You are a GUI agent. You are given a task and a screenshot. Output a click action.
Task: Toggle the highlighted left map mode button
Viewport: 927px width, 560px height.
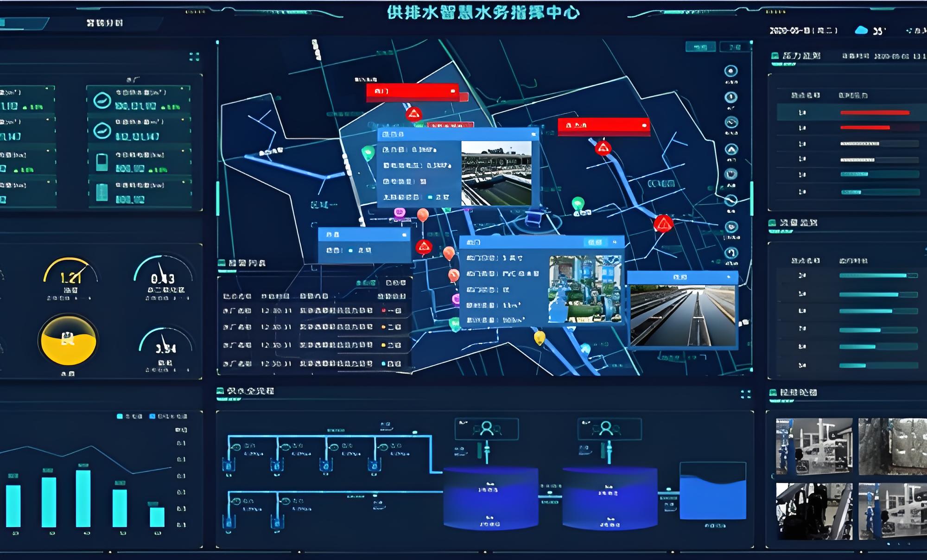pos(700,47)
